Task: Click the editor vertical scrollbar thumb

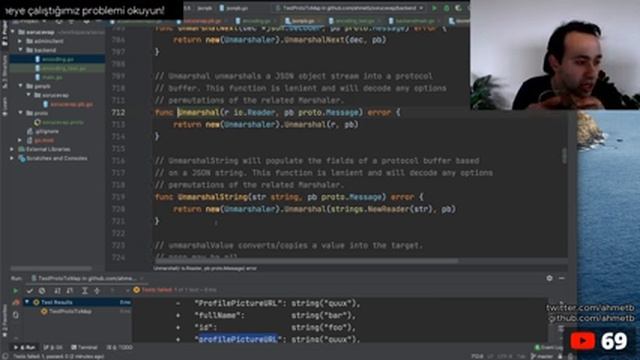Action: pos(564,156)
